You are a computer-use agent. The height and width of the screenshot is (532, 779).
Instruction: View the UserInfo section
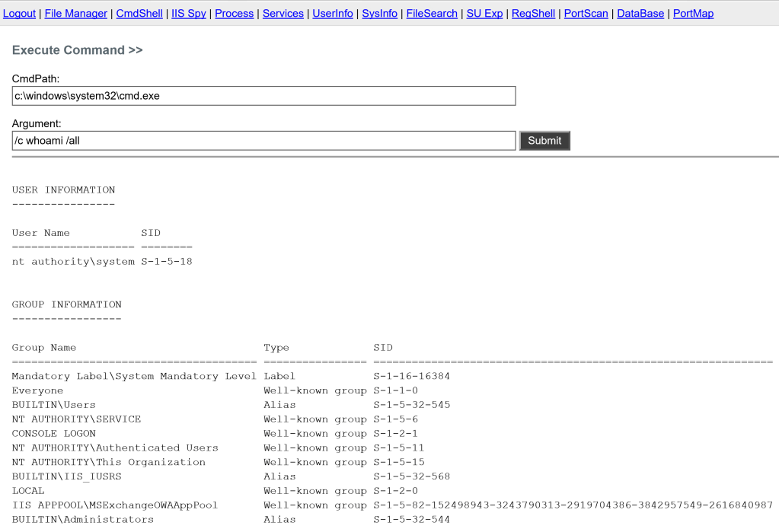333,14
